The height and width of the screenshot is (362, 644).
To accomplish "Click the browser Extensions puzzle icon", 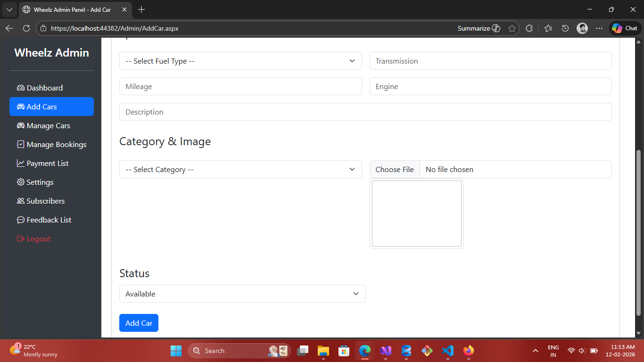I will tap(529, 28).
